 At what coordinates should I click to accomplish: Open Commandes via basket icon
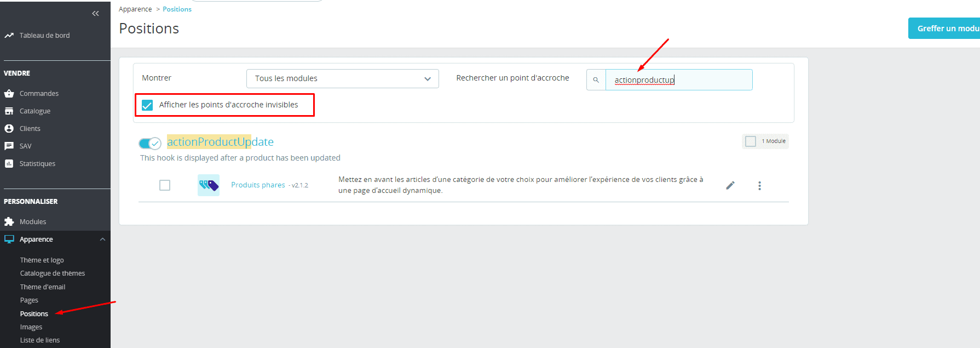pos(9,94)
